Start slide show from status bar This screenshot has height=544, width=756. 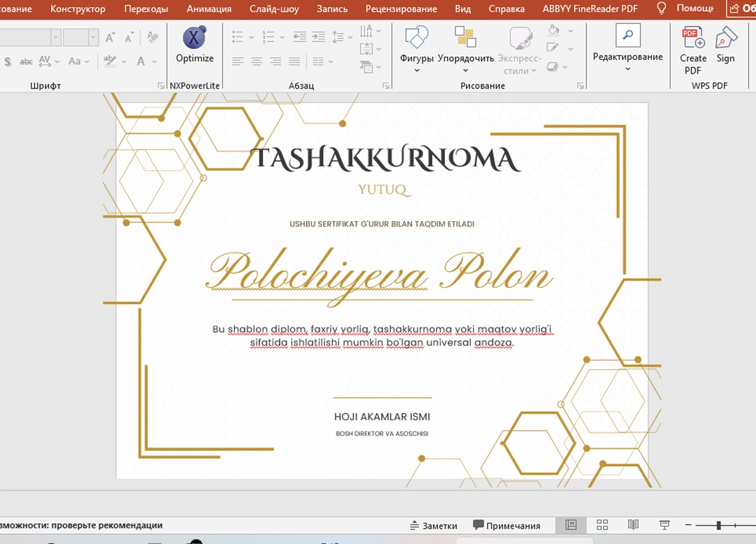click(x=664, y=525)
